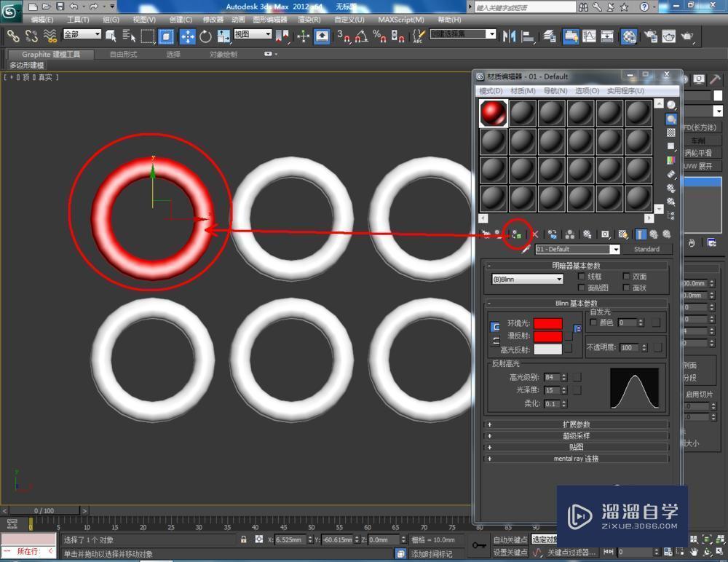Image resolution: width=728 pixels, height=562 pixels.
Task: Click the Reset Map to Default X icon
Action: click(535, 234)
